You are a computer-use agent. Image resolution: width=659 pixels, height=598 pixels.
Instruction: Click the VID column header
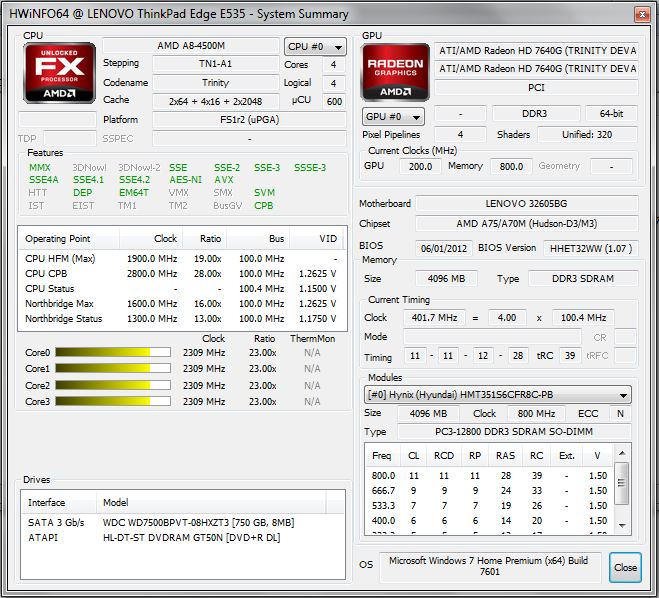point(316,239)
